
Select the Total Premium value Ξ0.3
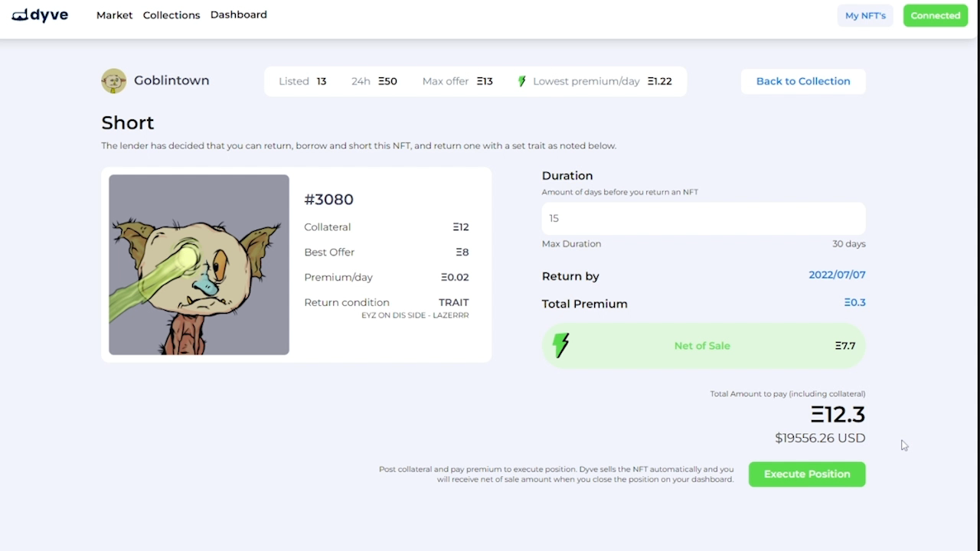coord(854,302)
